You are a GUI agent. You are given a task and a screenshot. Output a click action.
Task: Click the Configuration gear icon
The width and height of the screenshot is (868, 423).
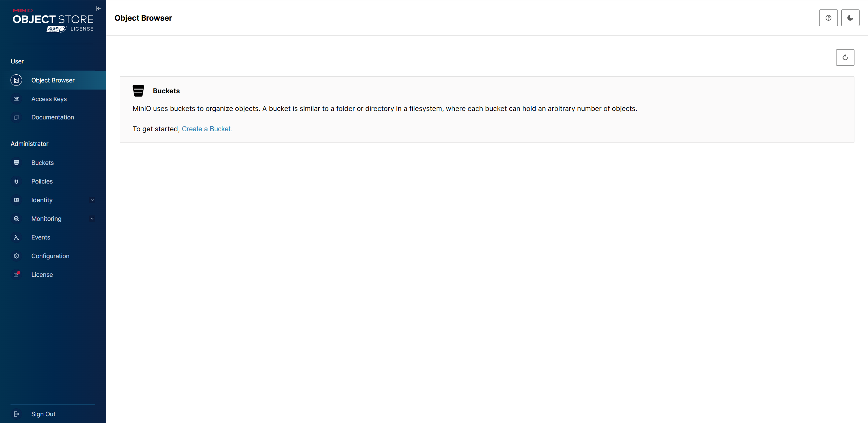tap(16, 256)
